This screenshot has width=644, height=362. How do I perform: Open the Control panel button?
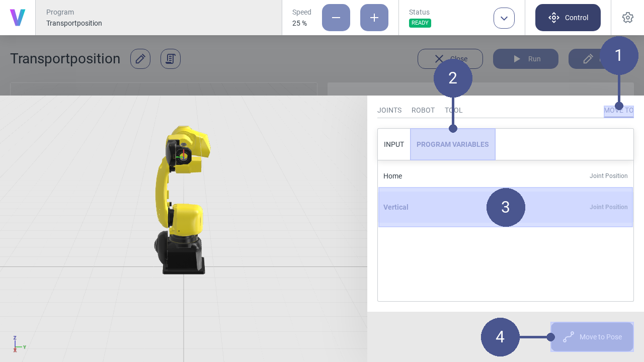[568, 18]
